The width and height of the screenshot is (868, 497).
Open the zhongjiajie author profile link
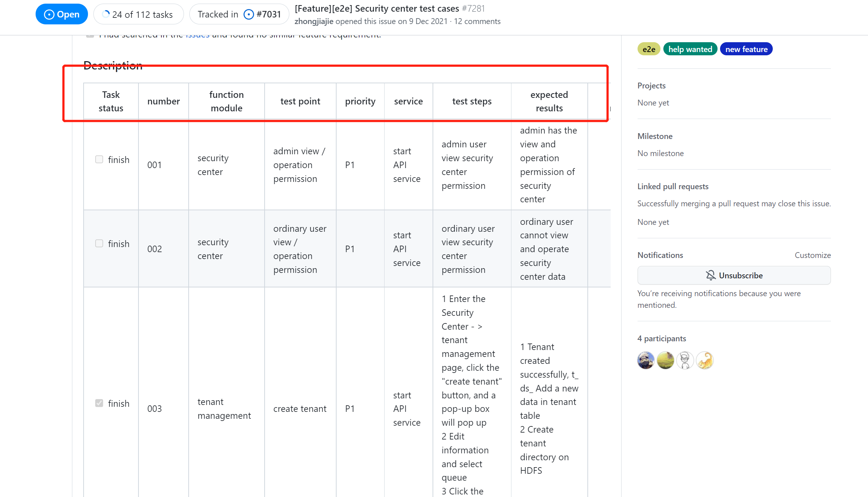[x=314, y=21]
